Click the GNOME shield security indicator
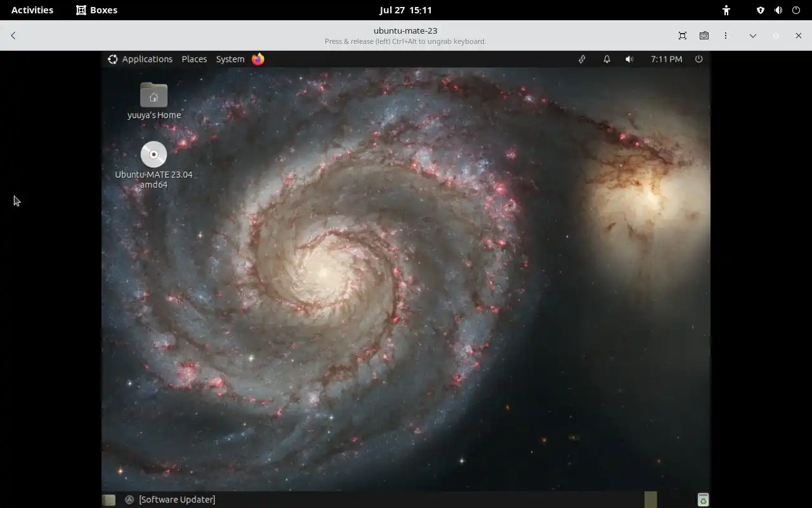This screenshot has width=812, height=508. tap(761, 10)
